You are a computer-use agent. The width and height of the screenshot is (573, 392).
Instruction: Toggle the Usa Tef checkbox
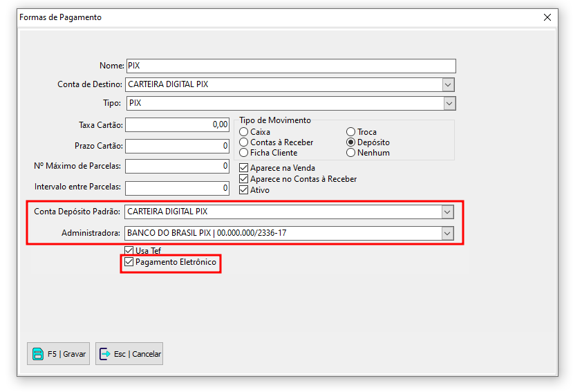point(129,251)
